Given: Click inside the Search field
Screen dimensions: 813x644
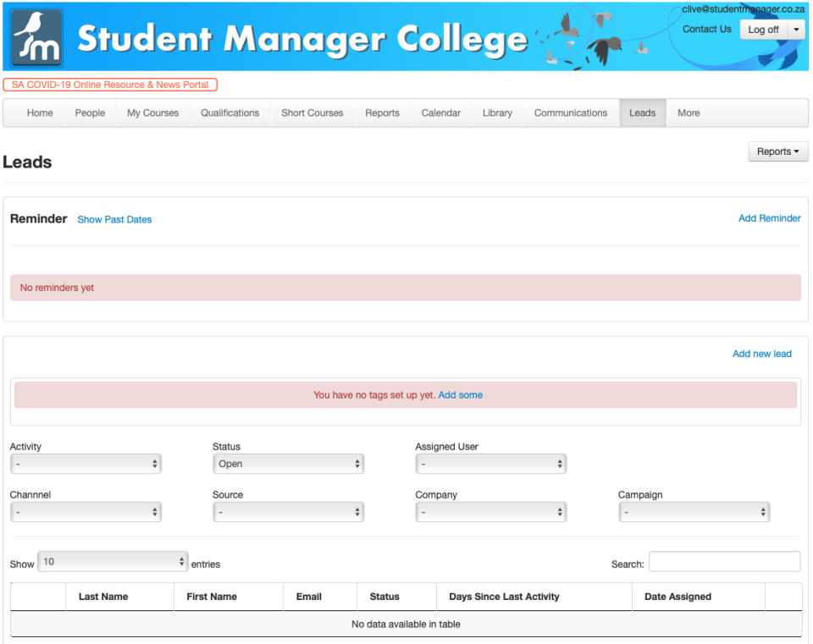Looking at the screenshot, I should click(724, 561).
